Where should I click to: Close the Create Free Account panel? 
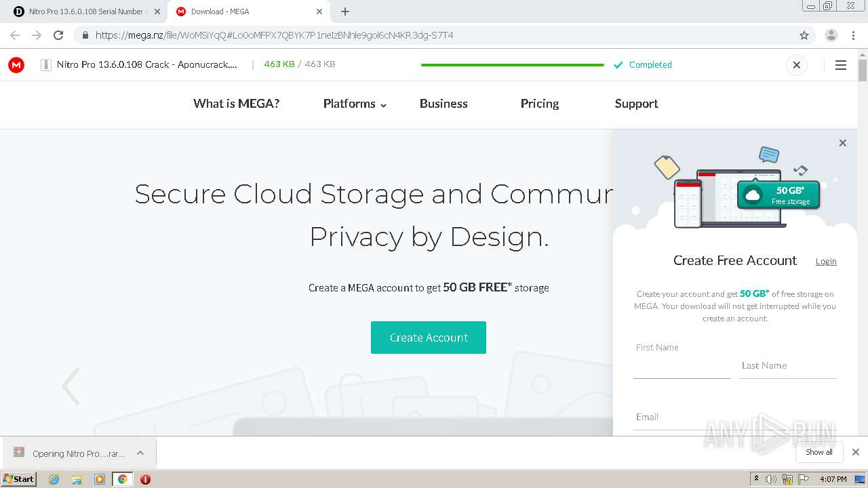843,143
